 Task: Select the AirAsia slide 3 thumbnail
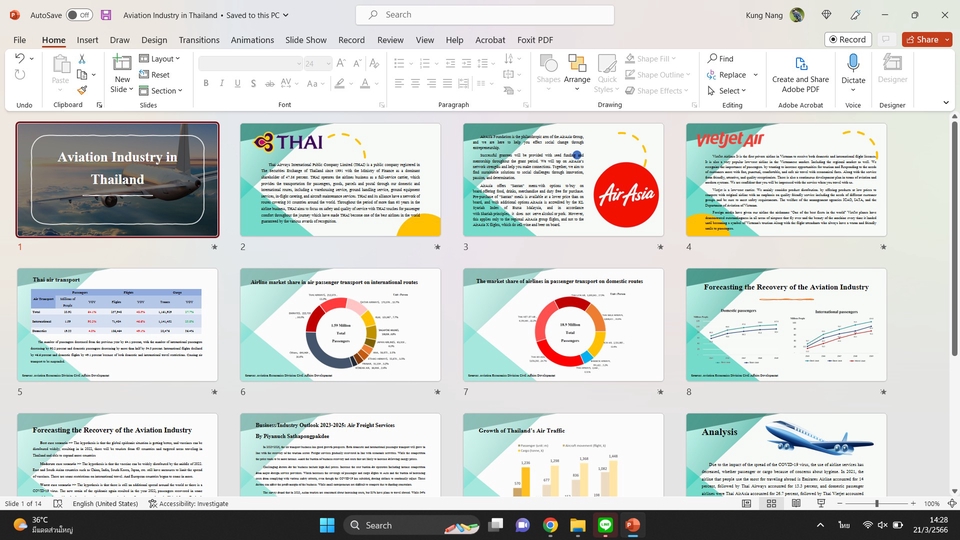563,179
